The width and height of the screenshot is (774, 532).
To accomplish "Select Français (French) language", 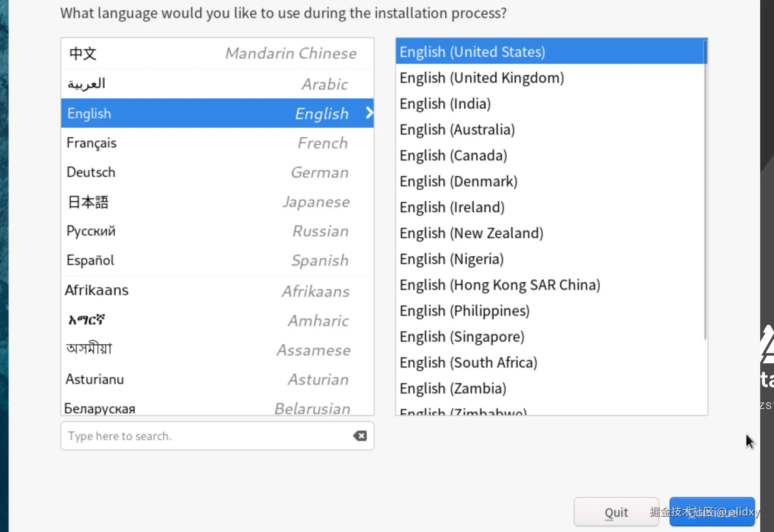I will point(217,143).
